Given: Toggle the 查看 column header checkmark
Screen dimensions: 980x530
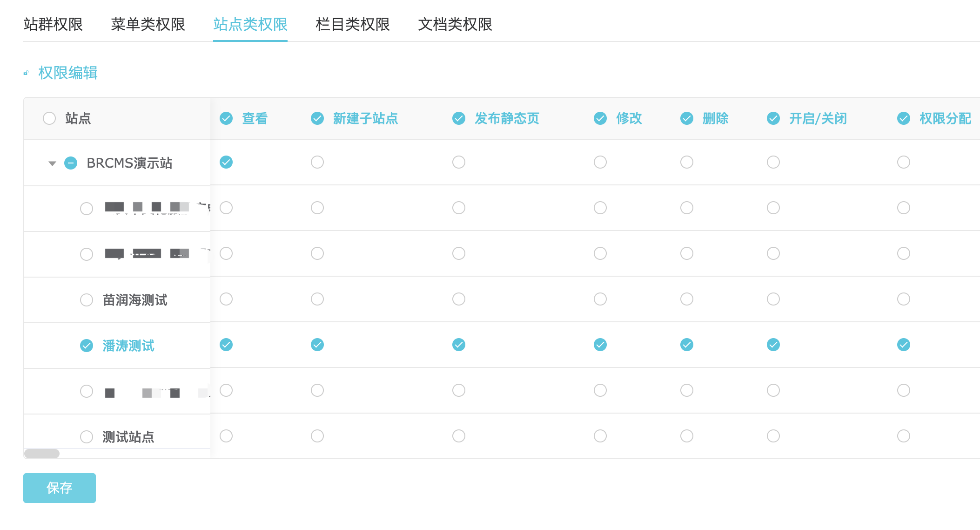Looking at the screenshot, I should [226, 118].
